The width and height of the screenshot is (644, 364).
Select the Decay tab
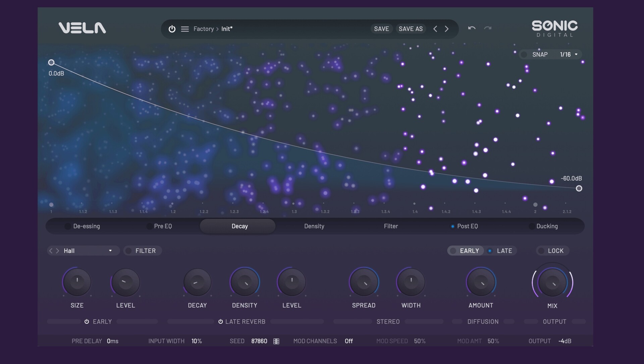[x=238, y=226]
